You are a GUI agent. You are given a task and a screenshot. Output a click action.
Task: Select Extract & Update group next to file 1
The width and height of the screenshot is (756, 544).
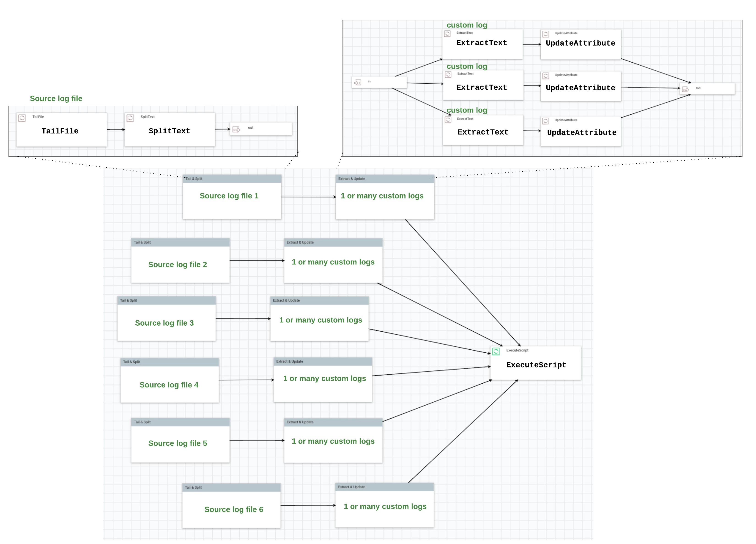385,197
